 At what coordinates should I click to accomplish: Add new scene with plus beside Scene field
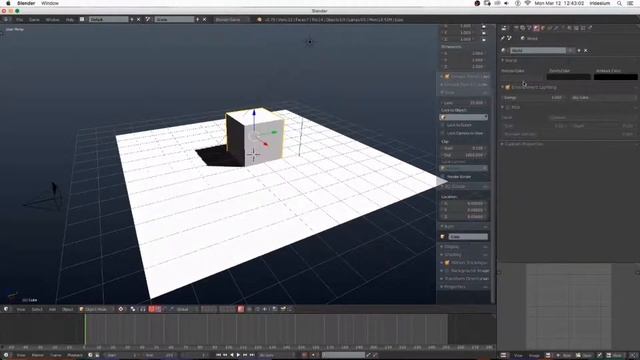tap(198, 19)
